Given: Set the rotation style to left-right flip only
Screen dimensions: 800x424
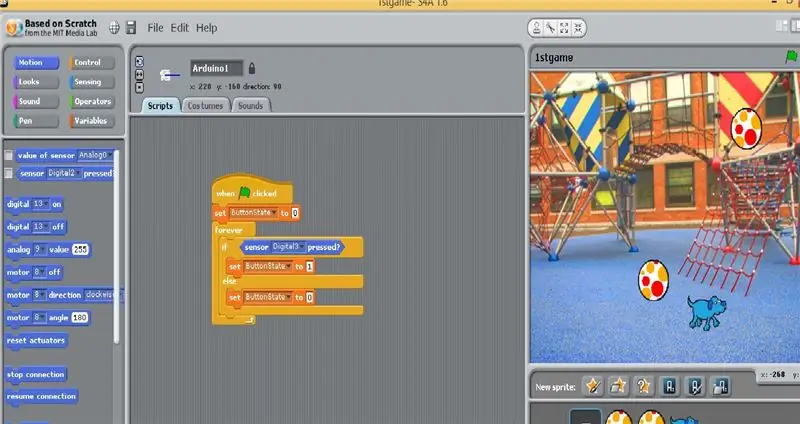Looking at the screenshot, I should pyautogui.click(x=139, y=75).
